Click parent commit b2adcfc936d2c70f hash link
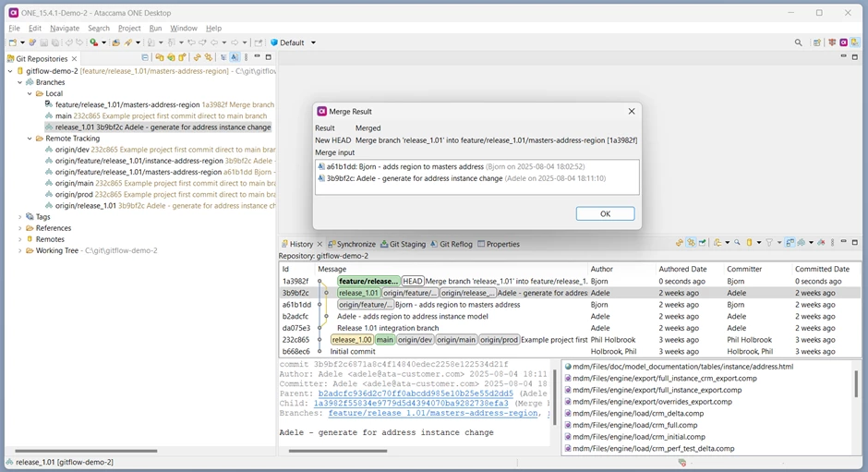Image resolution: width=868 pixels, height=472 pixels. [416, 393]
